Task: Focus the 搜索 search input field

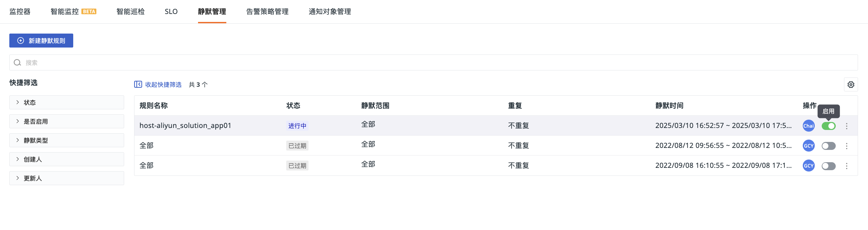Action: 433,62
